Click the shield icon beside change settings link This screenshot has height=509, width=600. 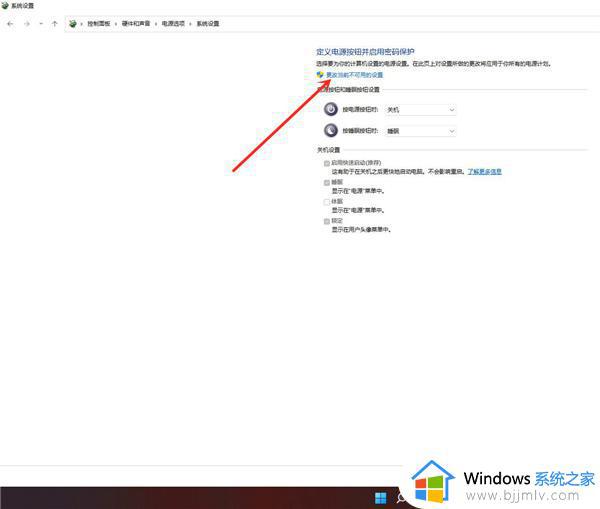click(320, 75)
